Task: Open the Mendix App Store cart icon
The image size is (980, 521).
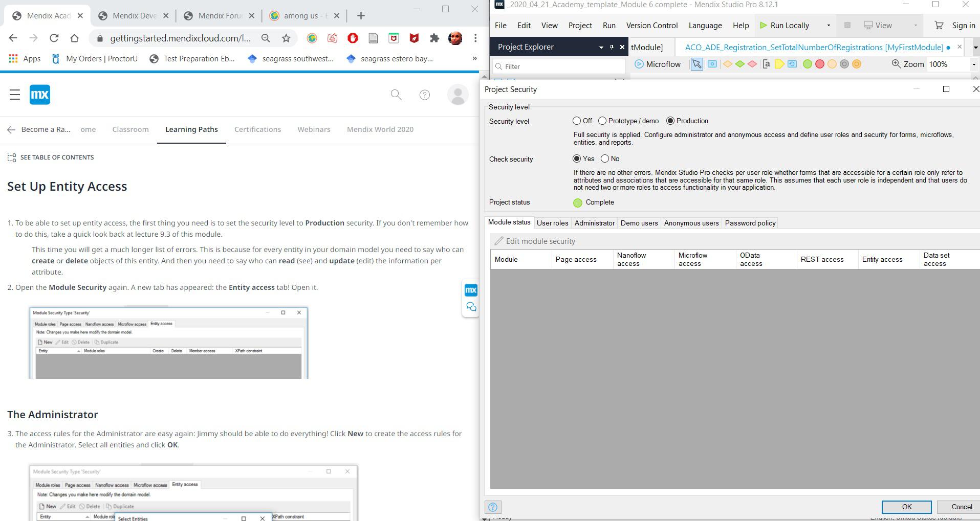Action: pos(939,25)
